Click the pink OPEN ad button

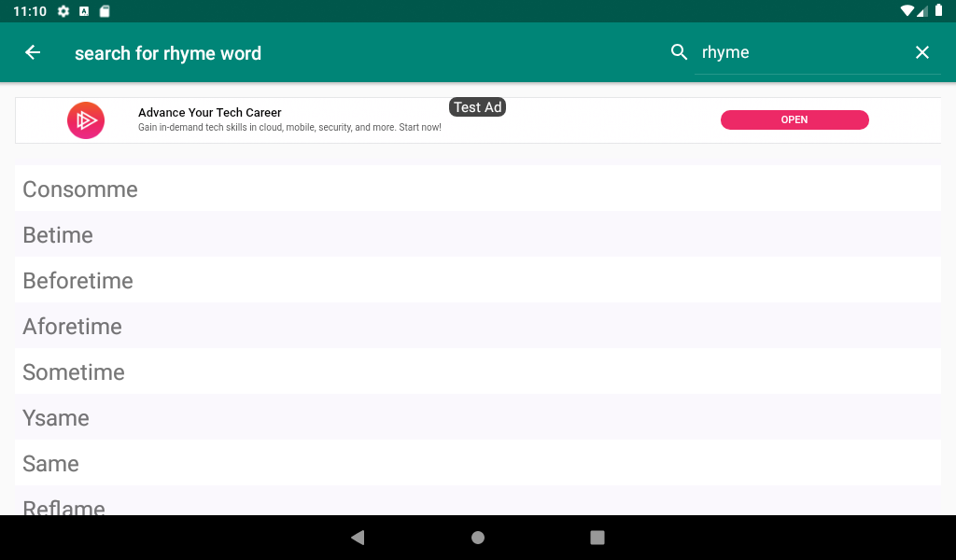pyautogui.click(x=794, y=120)
